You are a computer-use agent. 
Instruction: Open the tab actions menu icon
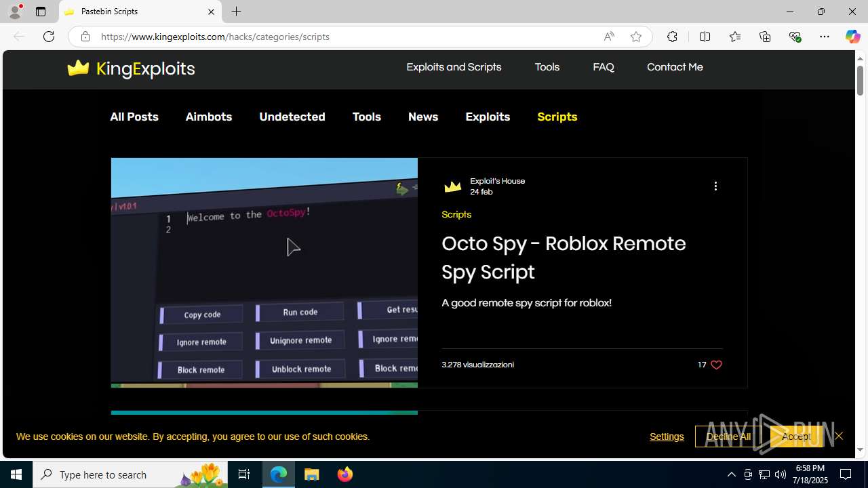(41, 12)
